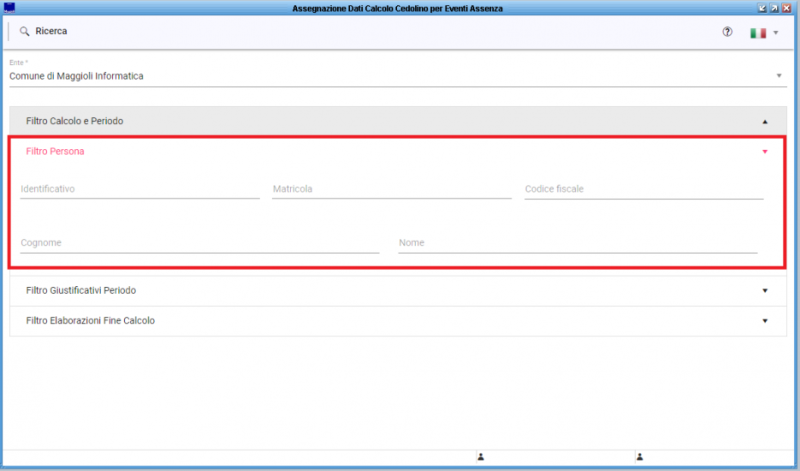Close the Assegnazione Dati Calcolo window

tap(786, 8)
